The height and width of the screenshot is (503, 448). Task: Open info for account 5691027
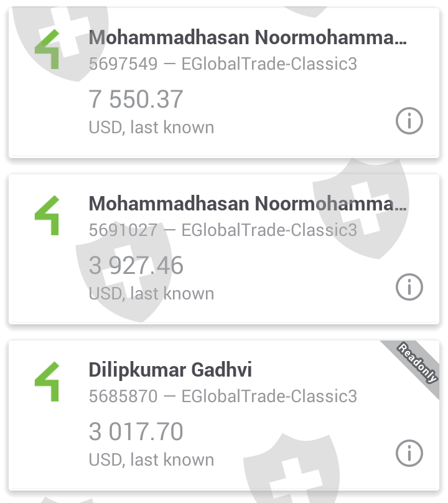[409, 287]
